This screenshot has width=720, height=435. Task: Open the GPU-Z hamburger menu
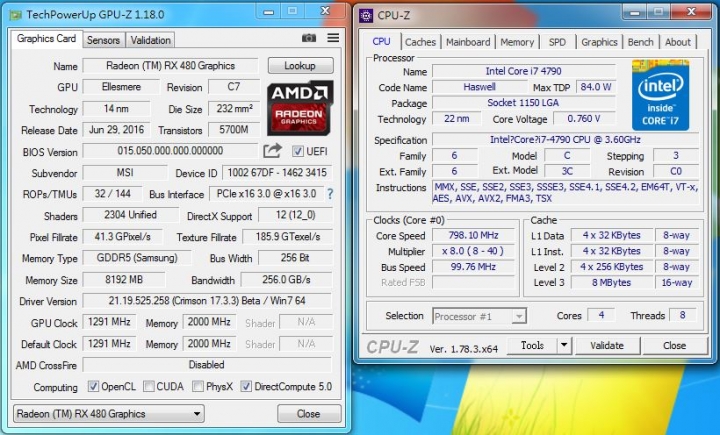coord(333,38)
